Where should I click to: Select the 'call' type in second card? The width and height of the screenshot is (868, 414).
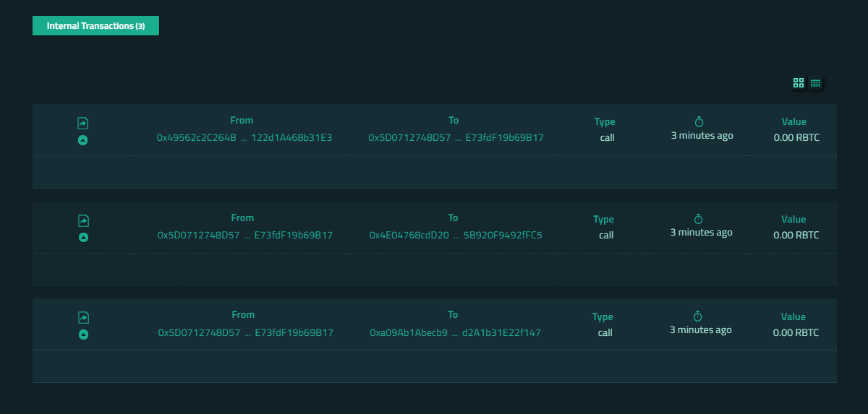click(606, 235)
